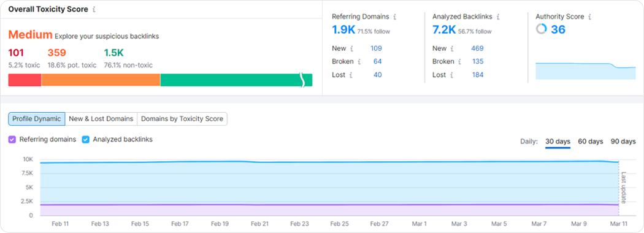Click the 469 new analyzed backlinks link
This screenshot has height=233, width=644.
point(477,48)
